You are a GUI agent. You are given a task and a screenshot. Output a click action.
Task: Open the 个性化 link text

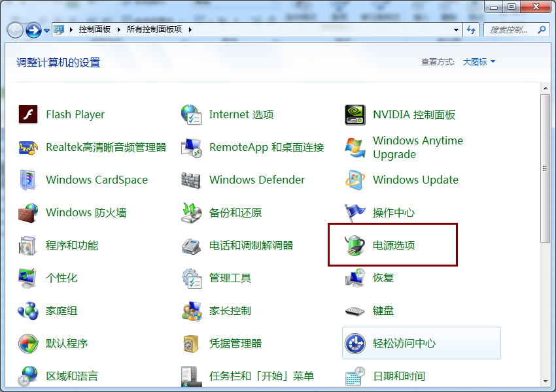click(61, 278)
